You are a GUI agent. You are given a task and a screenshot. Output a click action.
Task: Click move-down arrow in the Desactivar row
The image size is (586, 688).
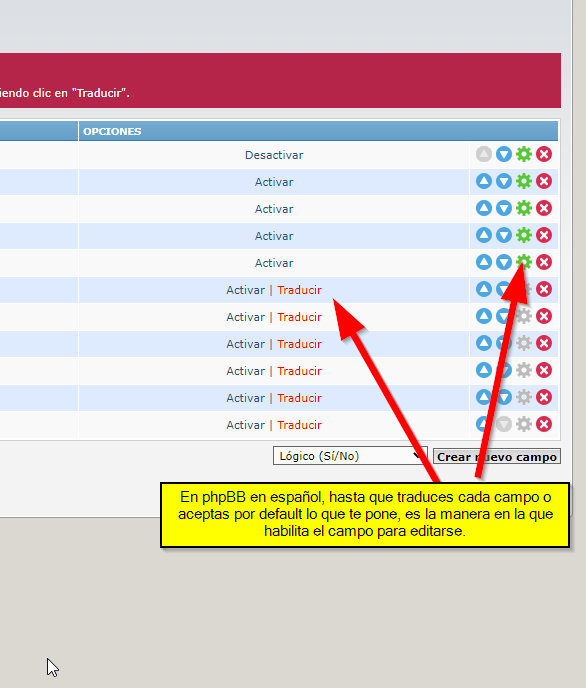click(504, 154)
